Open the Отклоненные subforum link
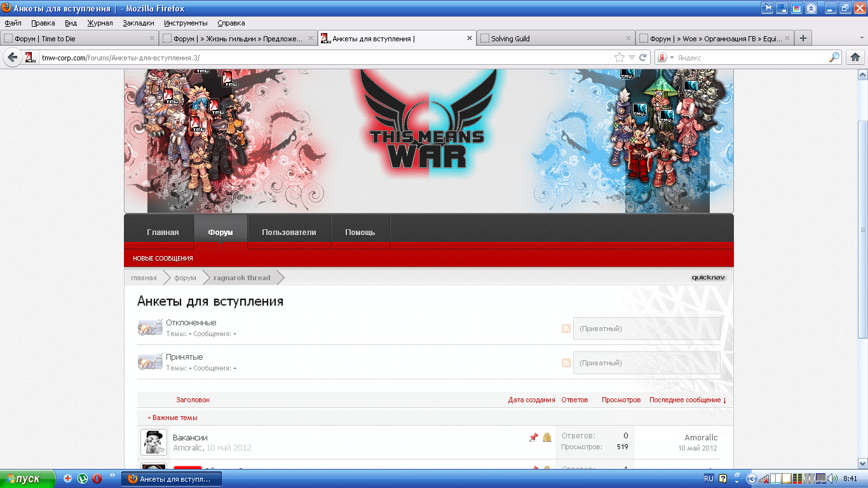 191,323
